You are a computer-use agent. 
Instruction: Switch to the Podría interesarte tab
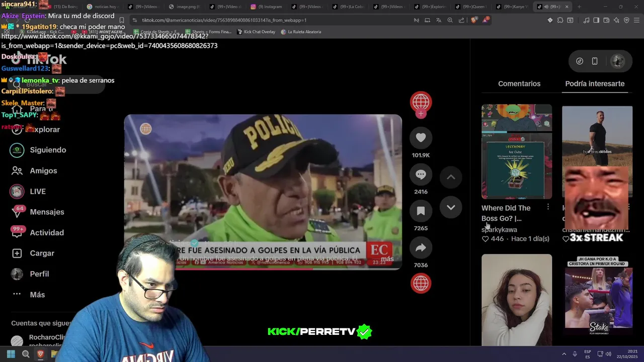pos(595,83)
